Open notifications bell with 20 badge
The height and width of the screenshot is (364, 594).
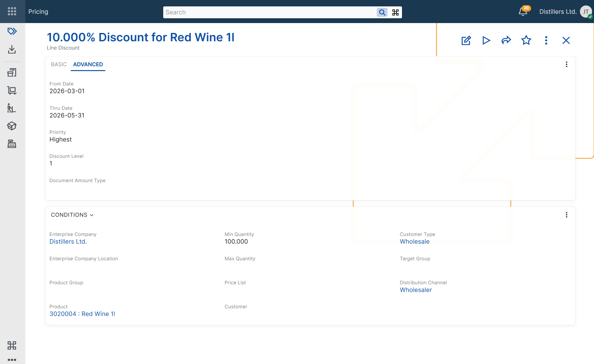coord(523,12)
